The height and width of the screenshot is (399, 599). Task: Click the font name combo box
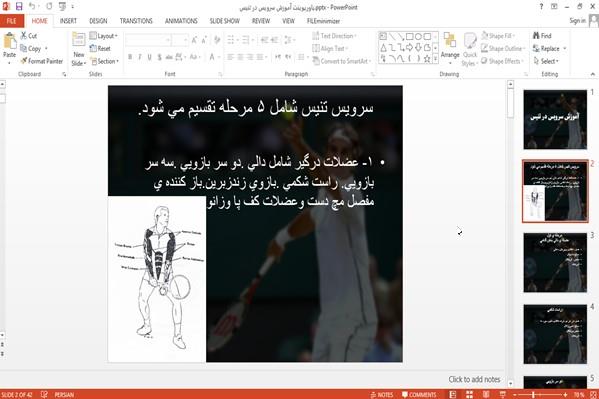click(x=147, y=40)
